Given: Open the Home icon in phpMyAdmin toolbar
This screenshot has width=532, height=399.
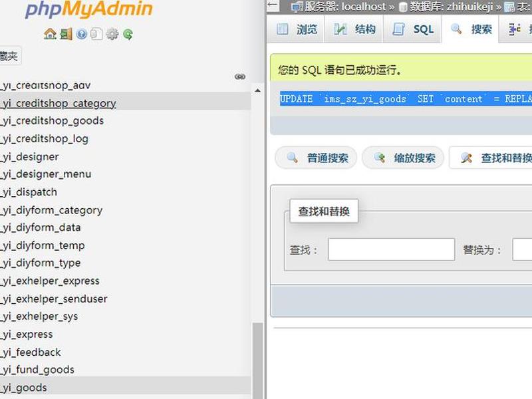Looking at the screenshot, I should point(51,34).
